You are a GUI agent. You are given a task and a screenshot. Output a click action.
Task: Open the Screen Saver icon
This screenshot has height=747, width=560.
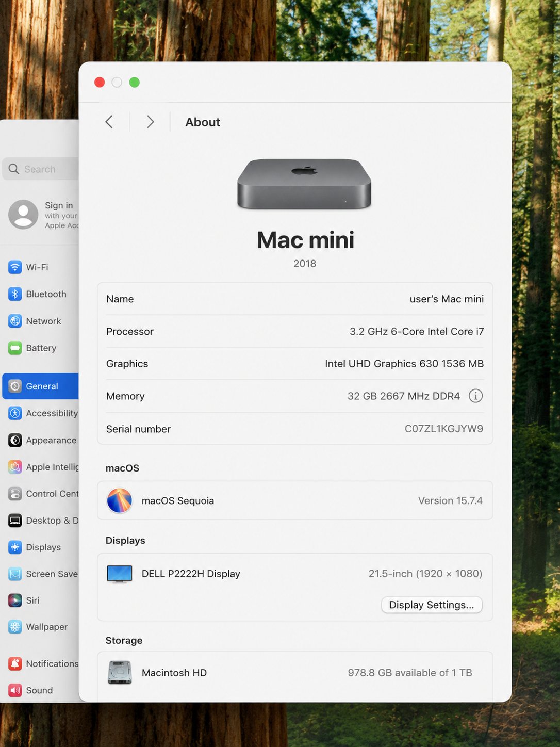[15, 574]
